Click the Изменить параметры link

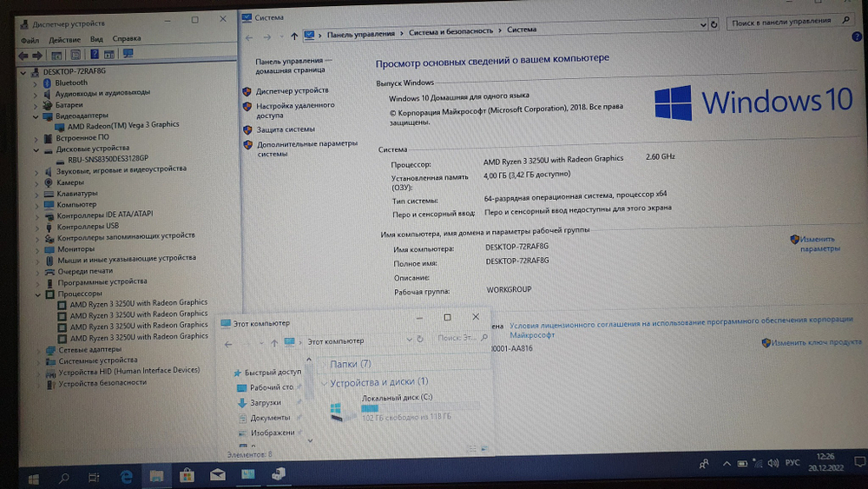tap(819, 244)
